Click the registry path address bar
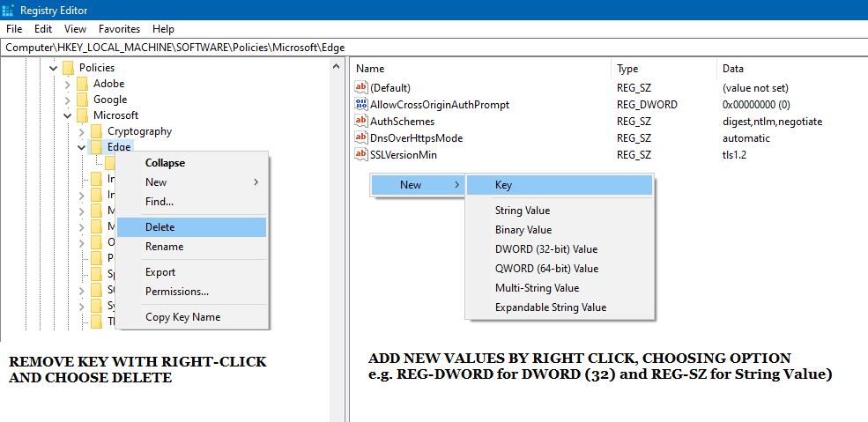The height and width of the screenshot is (422, 868). click(434, 47)
